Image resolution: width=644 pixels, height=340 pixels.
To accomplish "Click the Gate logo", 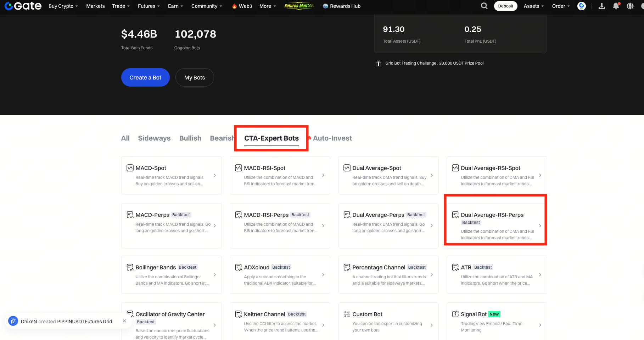I will pyautogui.click(x=23, y=6).
